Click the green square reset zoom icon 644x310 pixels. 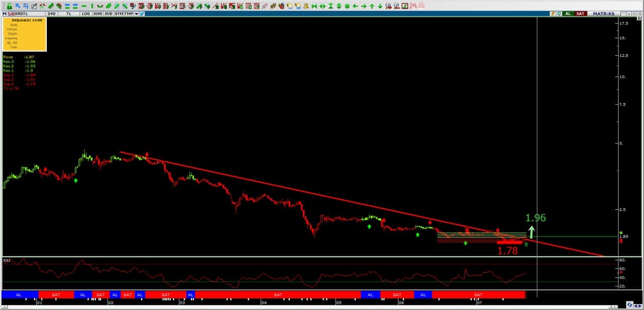point(347,6)
